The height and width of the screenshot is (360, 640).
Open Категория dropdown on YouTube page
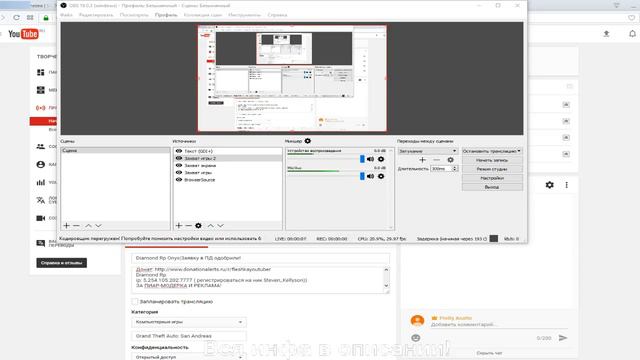point(189,322)
